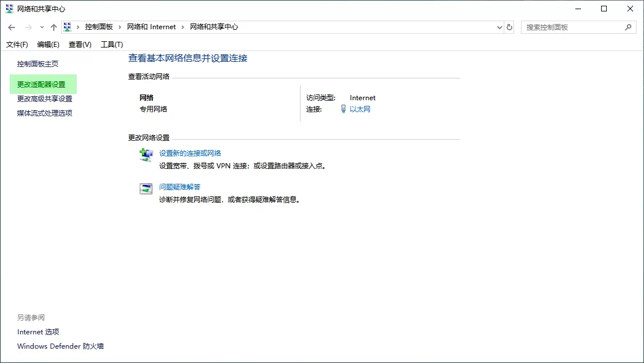The width and height of the screenshot is (644, 363).
Task: Refresh the page with the refresh icon
Action: pos(509,27)
